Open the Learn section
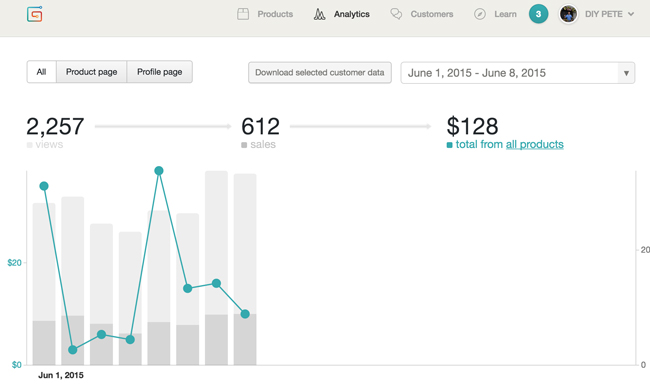 point(505,14)
